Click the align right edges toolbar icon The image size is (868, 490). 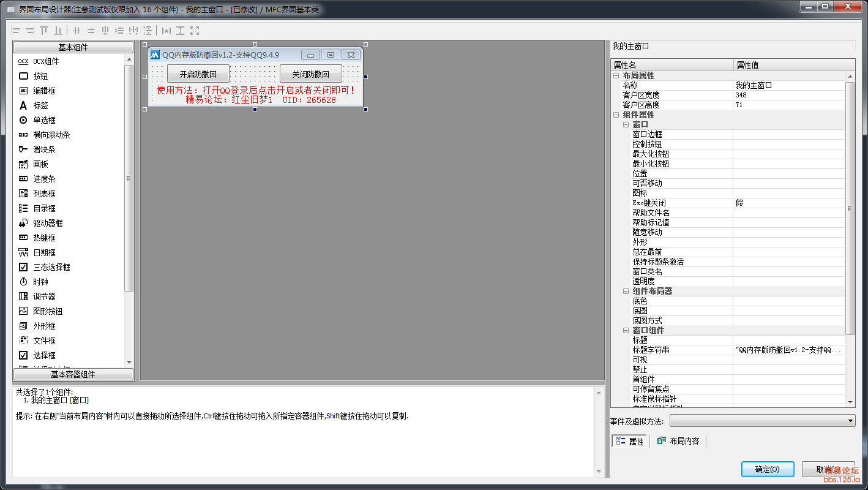[30, 30]
